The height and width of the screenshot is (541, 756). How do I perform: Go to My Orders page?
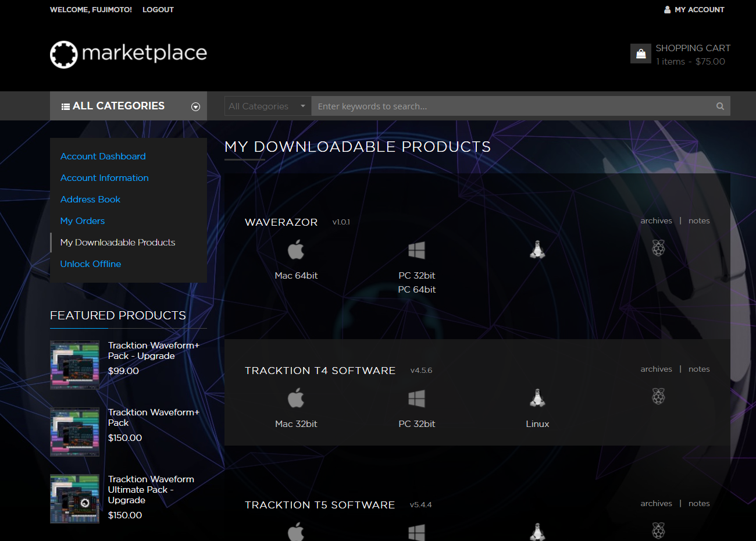pyautogui.click(x=83, y=221)
